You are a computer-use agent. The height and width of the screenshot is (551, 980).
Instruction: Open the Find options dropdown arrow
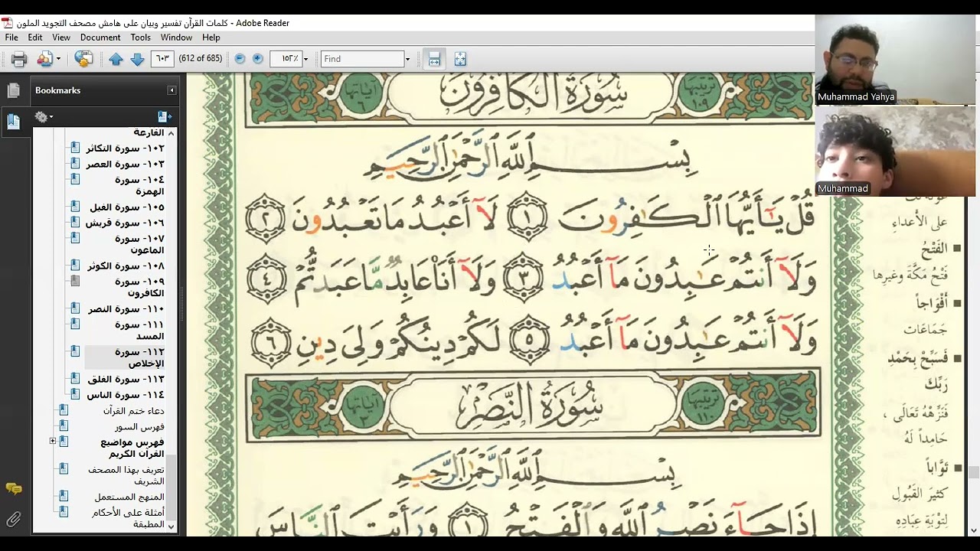click(x=407, y=59)
